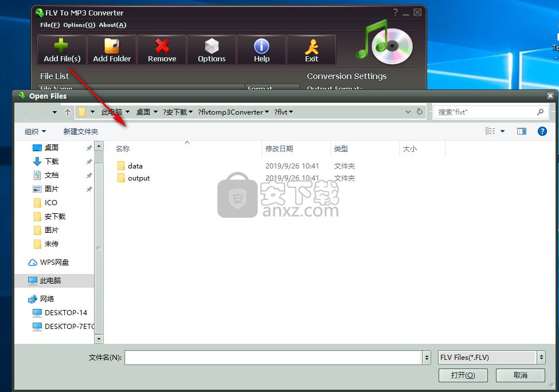Expand the address bar history dropdown
559x392 pixels.
pos(408,112)
